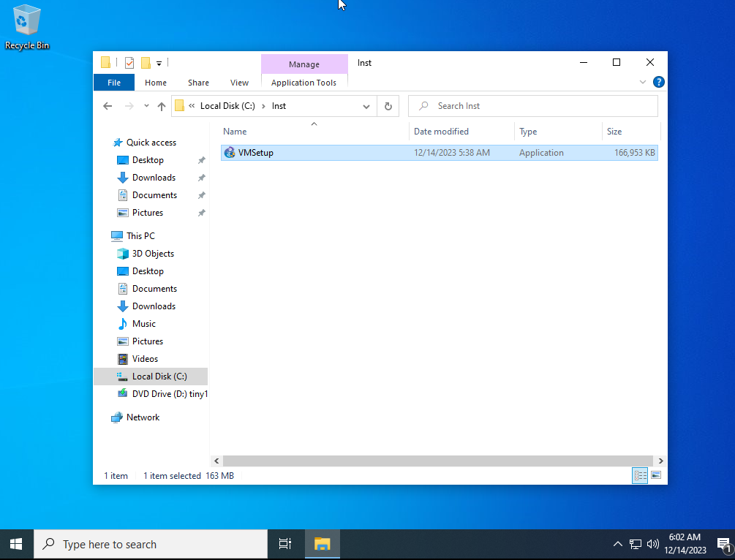Click the VMSetup installer icon
735x560 pixels.
[229, 152]
